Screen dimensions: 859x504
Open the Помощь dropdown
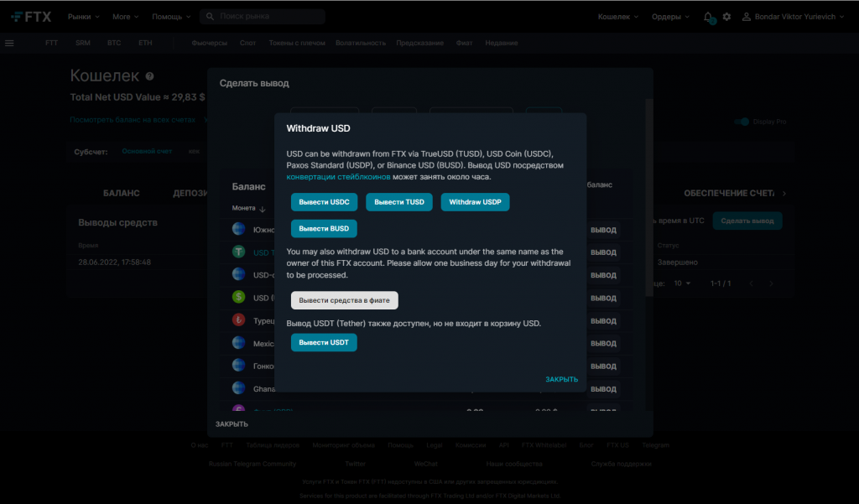coord(171,17)
